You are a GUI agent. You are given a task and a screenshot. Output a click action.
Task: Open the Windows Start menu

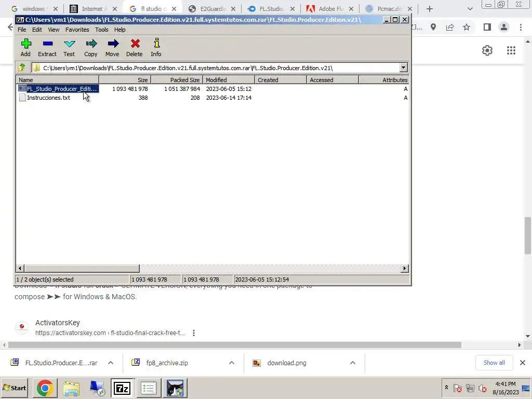click(x=15, y=388)
